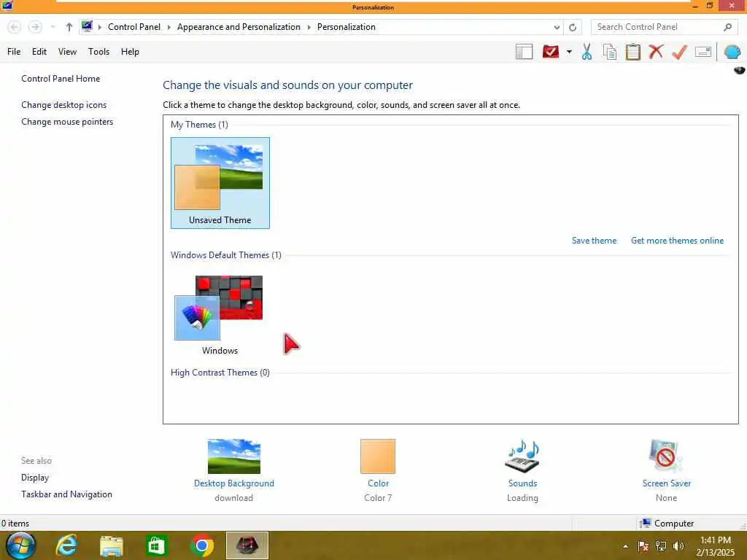747x560 pixels.
Task: Open Taskbar and Navigation link
Action: (66, 494)
